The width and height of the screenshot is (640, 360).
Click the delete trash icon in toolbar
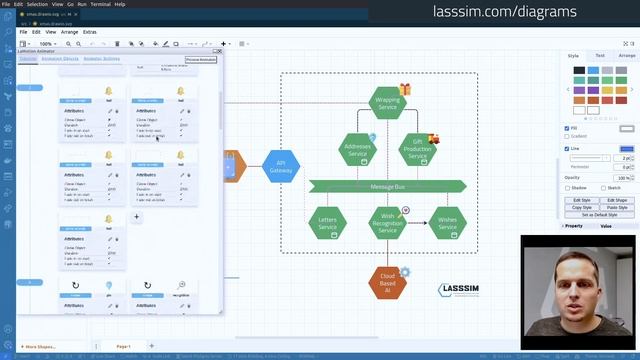click(117, 44)
